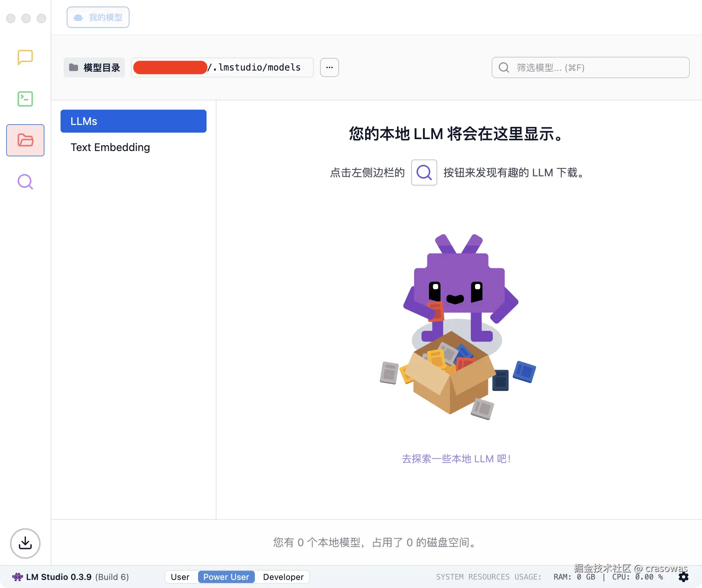Screen dimensions: 702x588
Task: Click the search magnifier in the empty-state hint
Action: pos(424,172)
